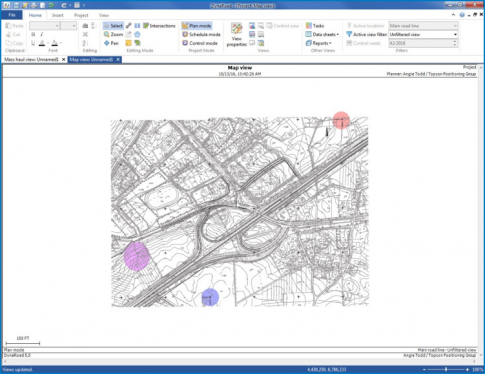Open the Tasks view
485x374 pixels.
pyautogui.click(x=315, y=26)
